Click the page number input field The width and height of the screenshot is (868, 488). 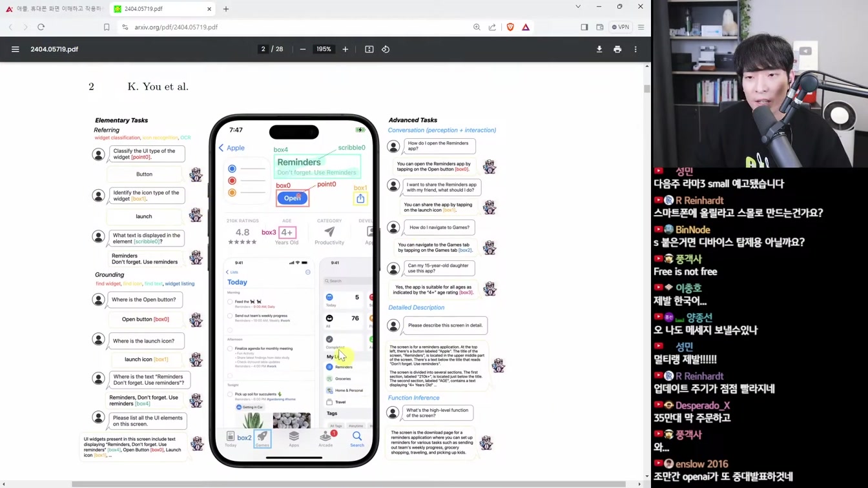[x=263, y=49]
